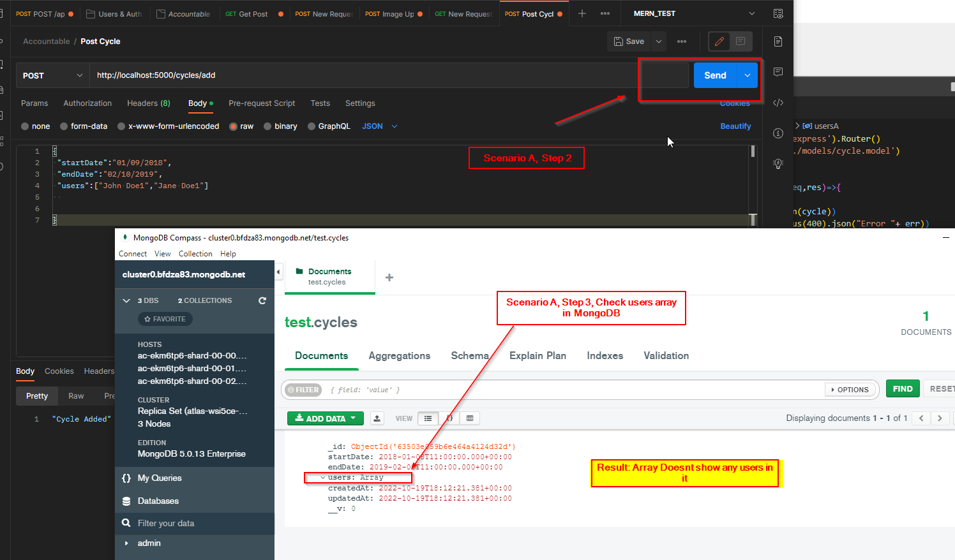Click the magnifier beside Filter your data
This screenshot has height=560, width=955.
126,523
